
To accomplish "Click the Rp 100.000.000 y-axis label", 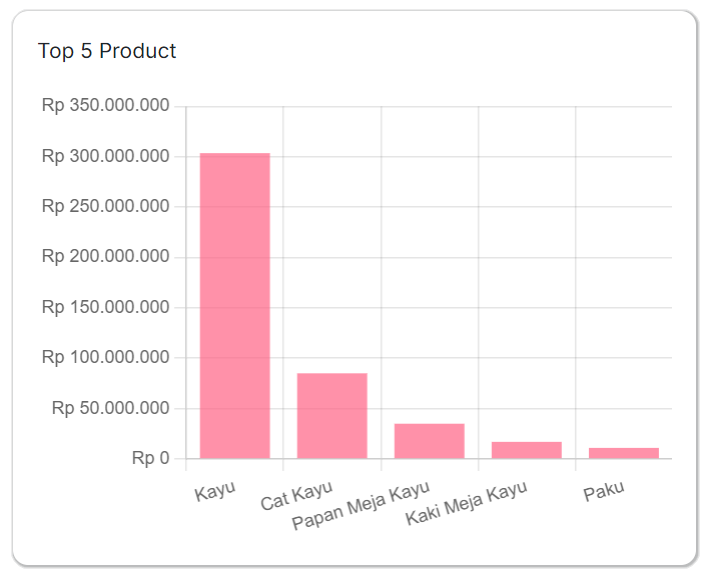I will [105, 357].
